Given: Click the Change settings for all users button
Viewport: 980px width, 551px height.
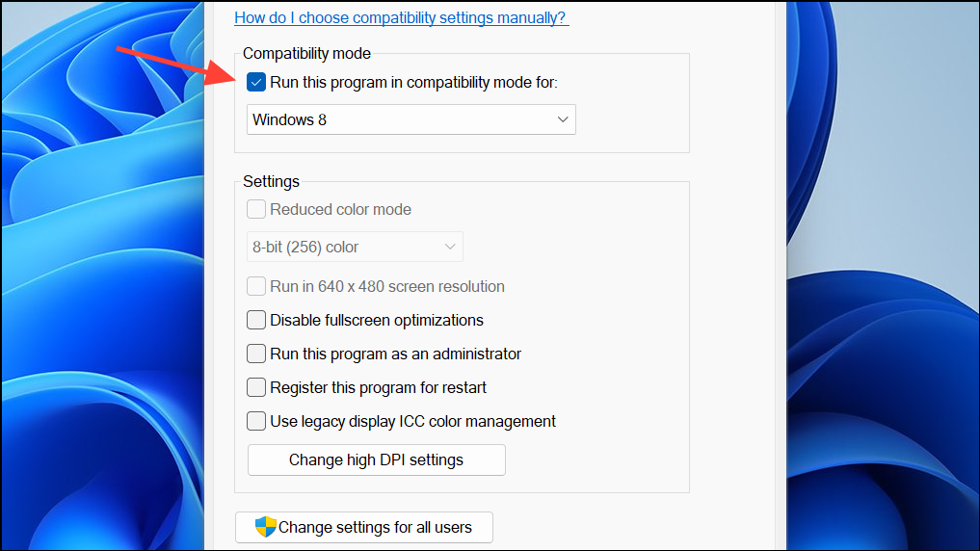Looking at the screenshot, I should pos(364,527).
